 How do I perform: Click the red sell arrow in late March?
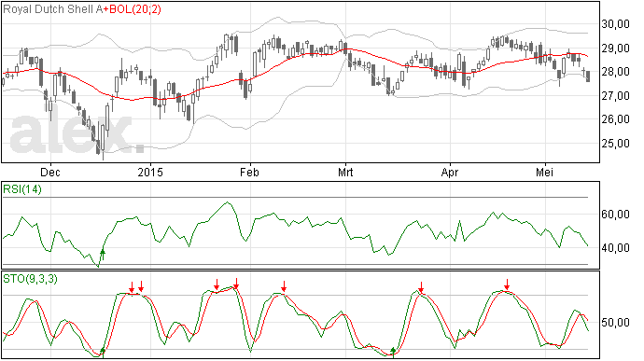(421, 287)
